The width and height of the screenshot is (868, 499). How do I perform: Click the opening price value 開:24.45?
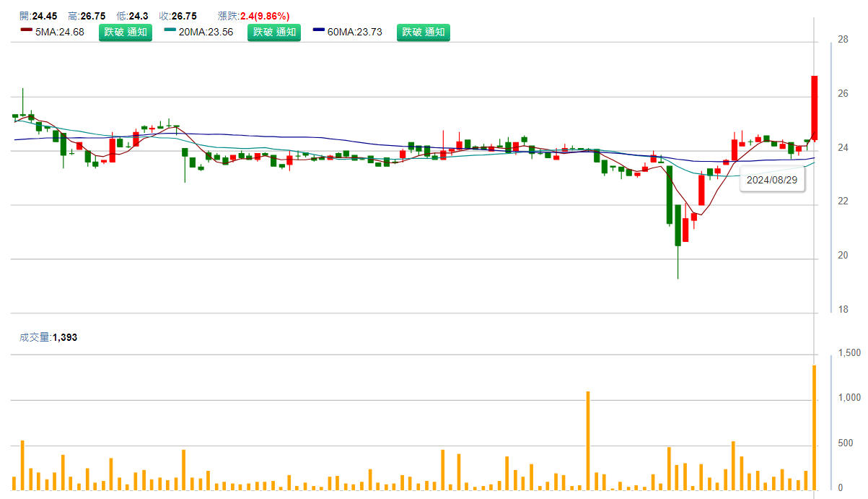tap(39, 16)
